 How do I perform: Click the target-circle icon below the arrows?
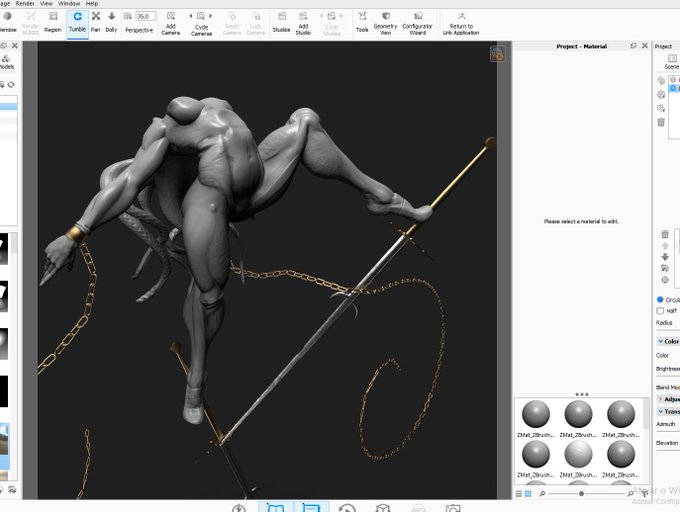click(x=665, y=280)
